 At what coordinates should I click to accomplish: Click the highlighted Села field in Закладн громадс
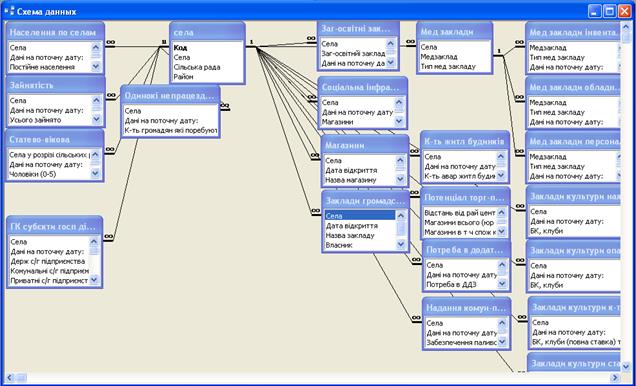pyautogui.click(x=359, y=216)
